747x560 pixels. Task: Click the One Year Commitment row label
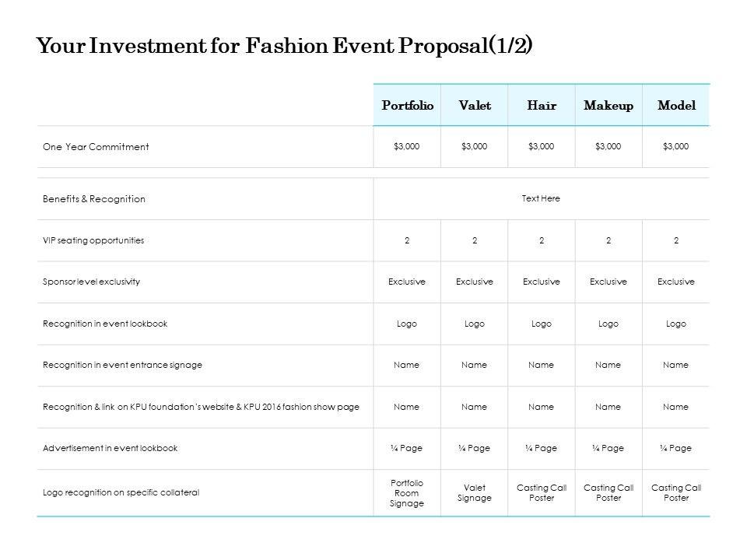(x=96, y=147)
